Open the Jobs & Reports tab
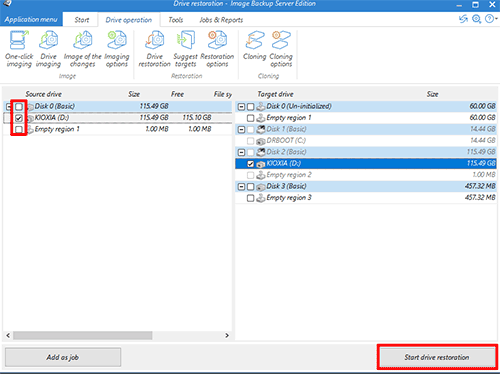The width and height of the screenshot is (500, 374). click(221, 20)
